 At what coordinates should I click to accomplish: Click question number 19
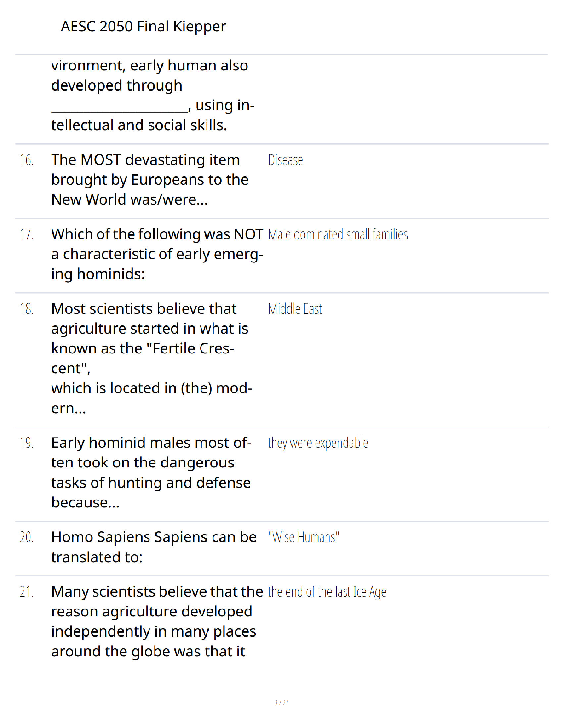(x=27, y=443)
